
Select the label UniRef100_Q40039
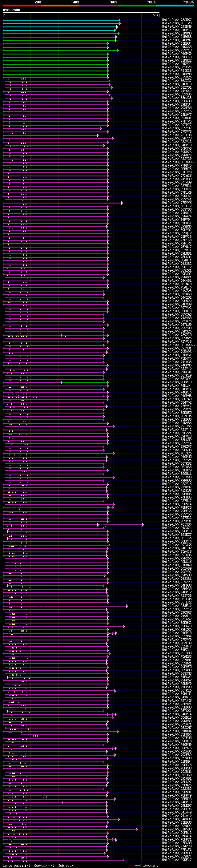pyautogui.click(x=177, y=819)
